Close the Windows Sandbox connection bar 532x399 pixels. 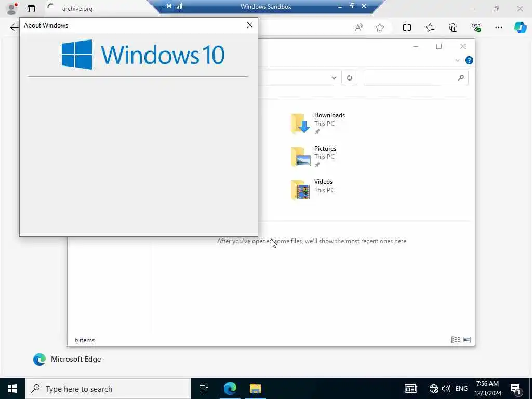click(364, 6)
